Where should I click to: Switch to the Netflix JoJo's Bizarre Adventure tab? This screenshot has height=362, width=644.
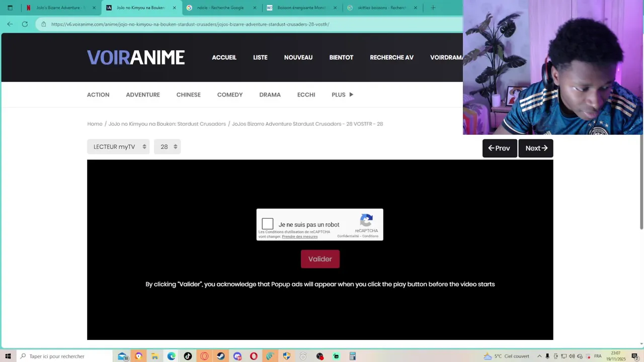tap(60, 8)
